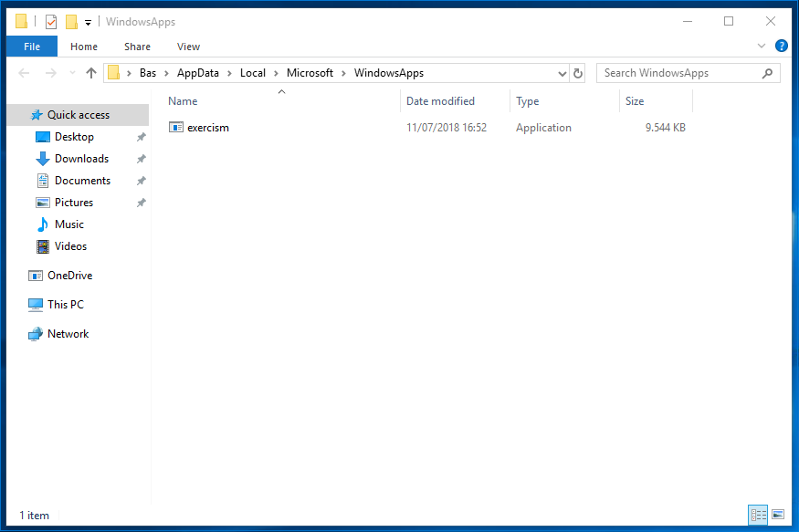Open Downloads in the navigation pane
The width and height of the screenshot is (799, 532).
coord(81,159)
